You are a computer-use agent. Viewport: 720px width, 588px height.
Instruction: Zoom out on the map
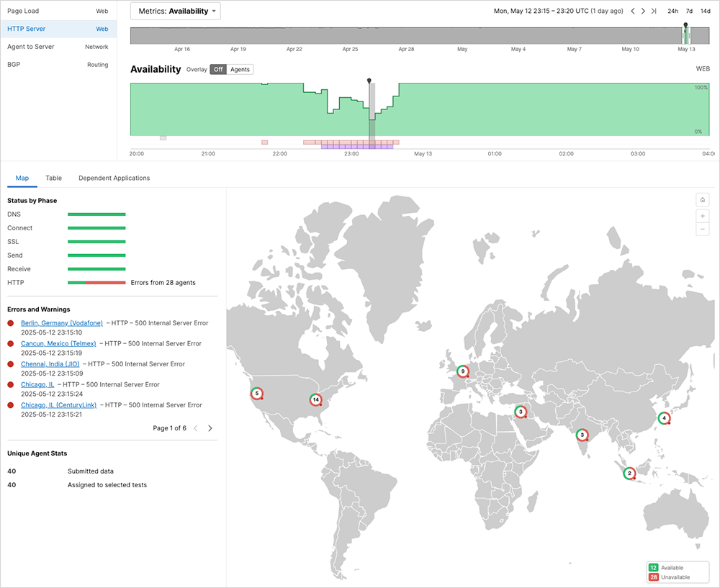(703, 229)
